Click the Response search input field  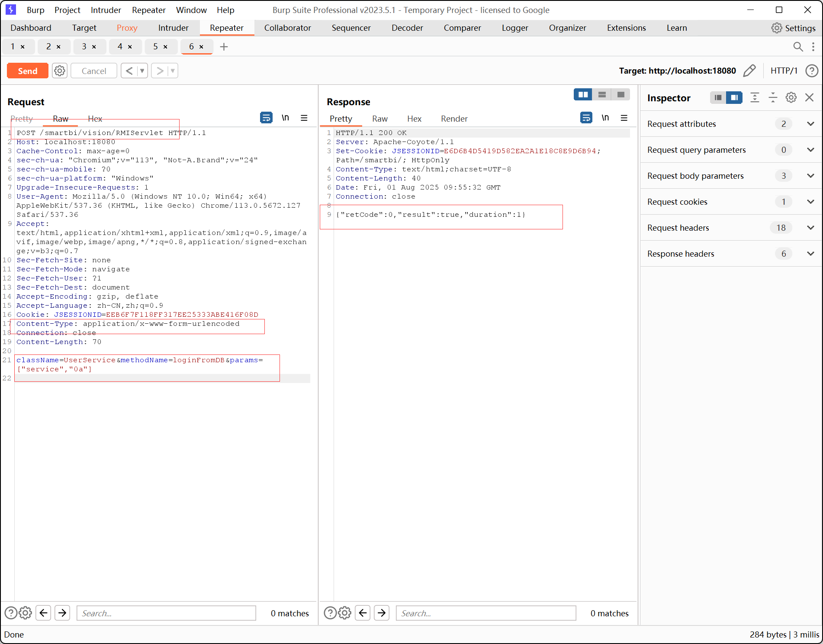tap(486, 613)
